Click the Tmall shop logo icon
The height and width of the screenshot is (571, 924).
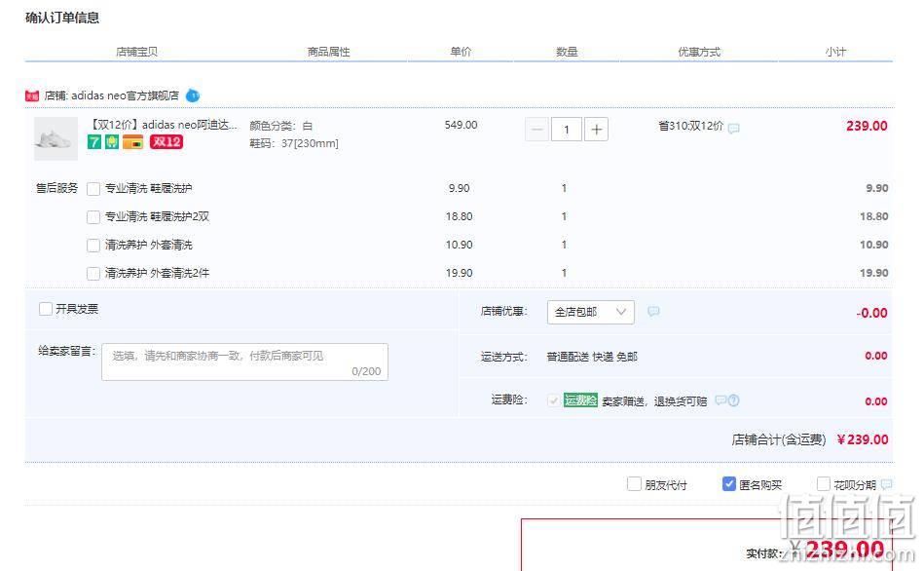32,95
